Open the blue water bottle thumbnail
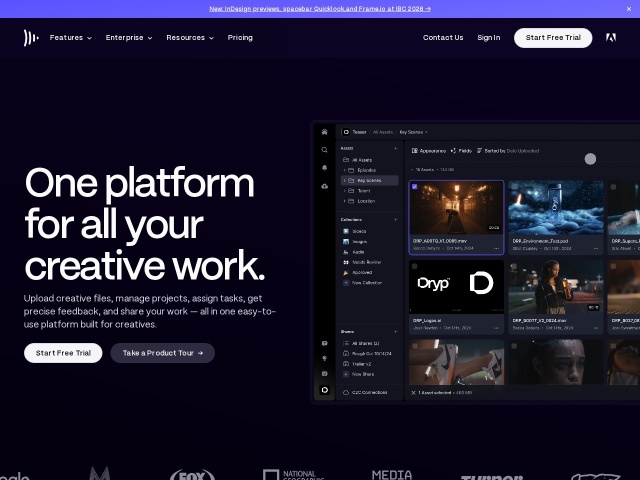640x480 pixels. 556,208
